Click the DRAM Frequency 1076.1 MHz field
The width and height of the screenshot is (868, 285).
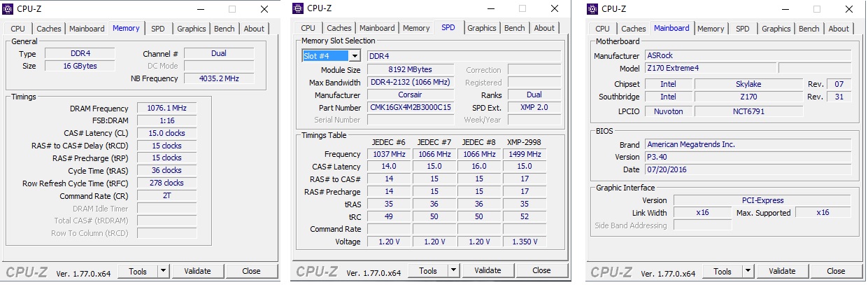point(166,109)
